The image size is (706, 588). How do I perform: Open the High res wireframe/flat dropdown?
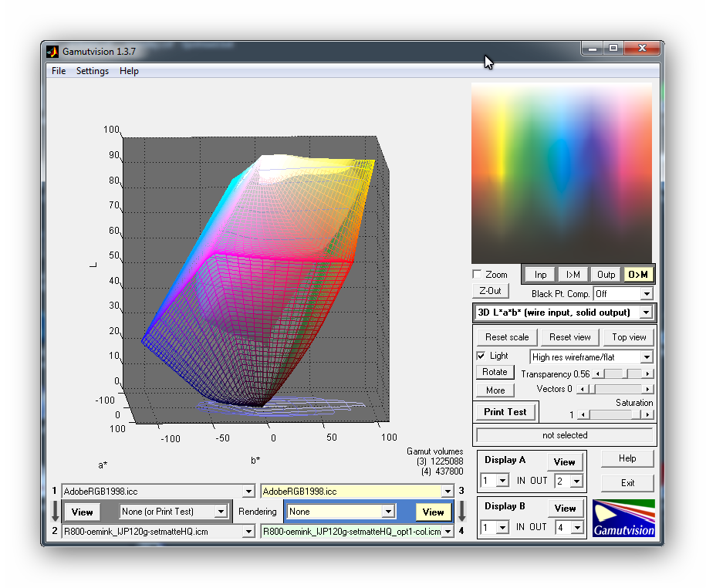pos(647,357)
